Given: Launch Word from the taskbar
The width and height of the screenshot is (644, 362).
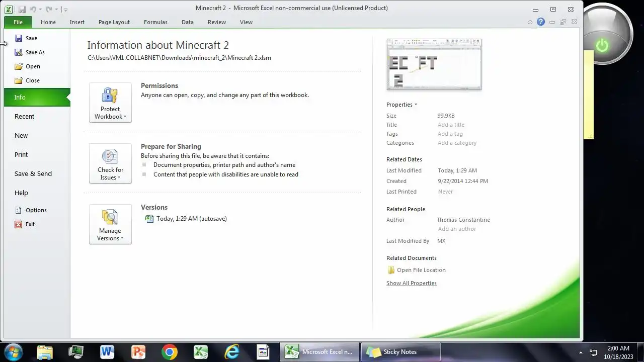Looking at the screenshot, I should (107, 352).
